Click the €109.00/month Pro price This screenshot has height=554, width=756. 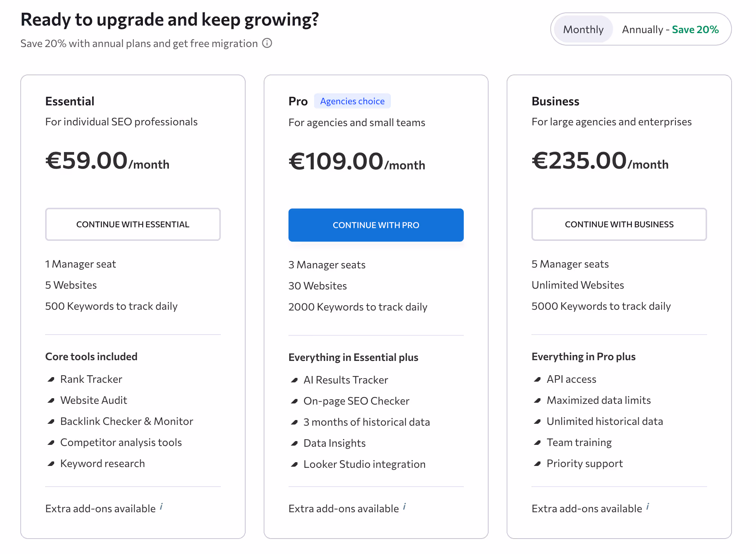tap(357, 162)
